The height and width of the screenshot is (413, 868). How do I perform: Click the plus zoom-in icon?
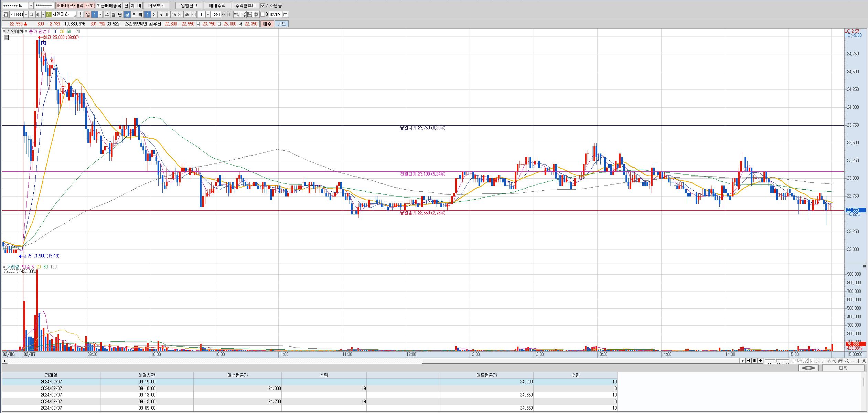[x=858, y=361]
